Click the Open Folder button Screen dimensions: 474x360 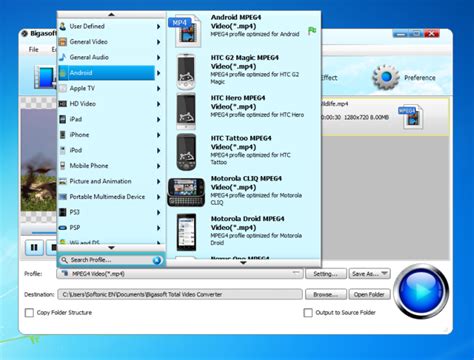pos(369,294)
